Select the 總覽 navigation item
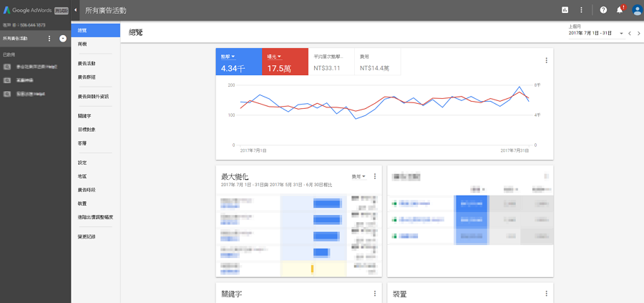644x303 pixels. (x=96, y=30)
